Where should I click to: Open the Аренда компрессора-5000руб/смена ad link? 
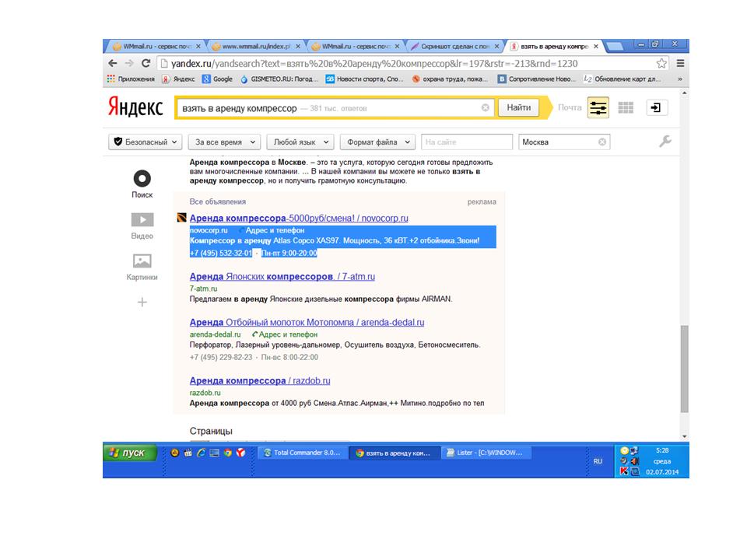pos(299,218)
